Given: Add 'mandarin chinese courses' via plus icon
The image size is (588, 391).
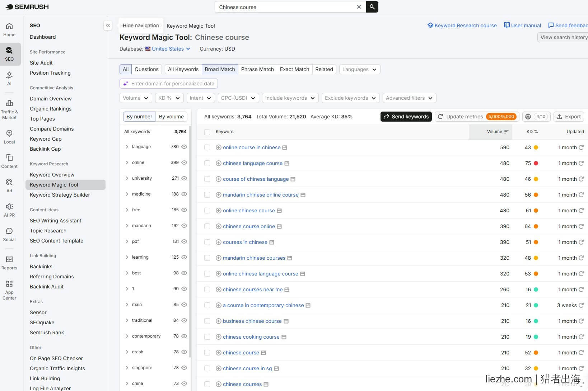Looking at the screenshot, I should point(218,258).
